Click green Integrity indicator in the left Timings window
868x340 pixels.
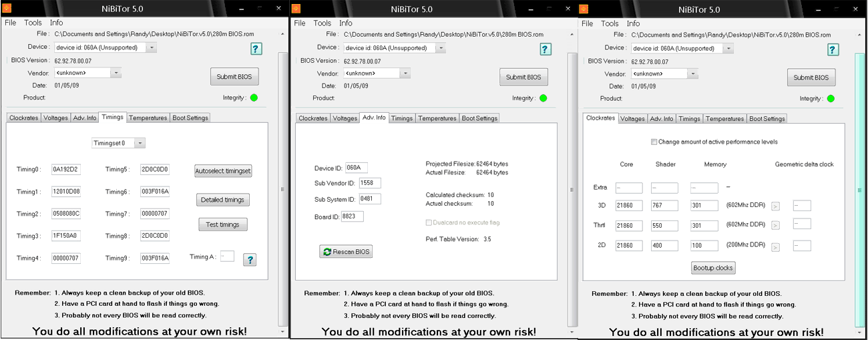[x=254, y=98]
